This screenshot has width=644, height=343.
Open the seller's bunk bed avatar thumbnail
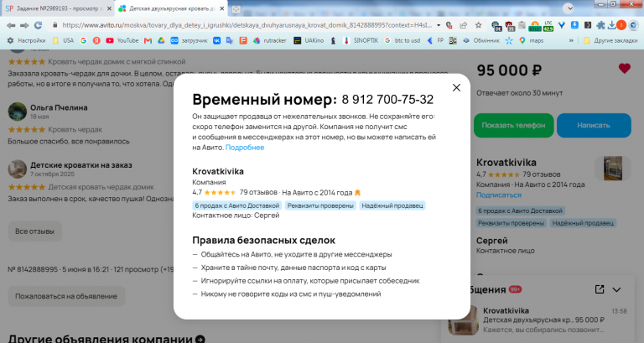tap(613, 168)
